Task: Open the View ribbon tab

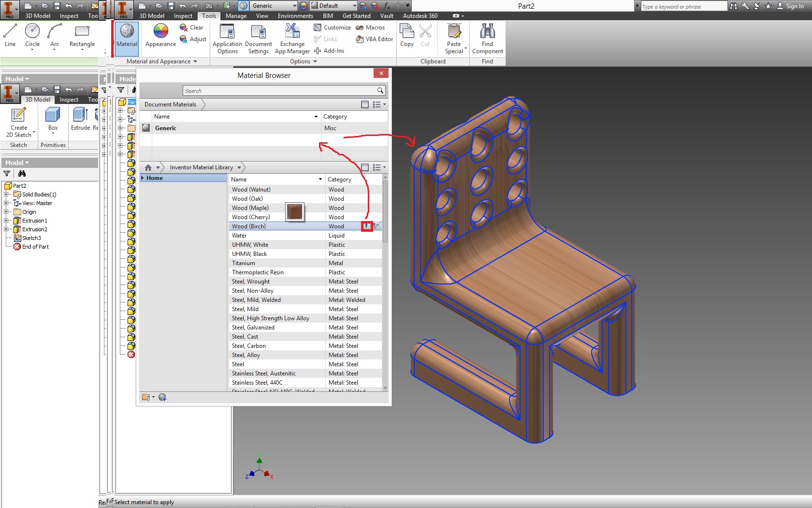Action: click(x=262, y=16)
